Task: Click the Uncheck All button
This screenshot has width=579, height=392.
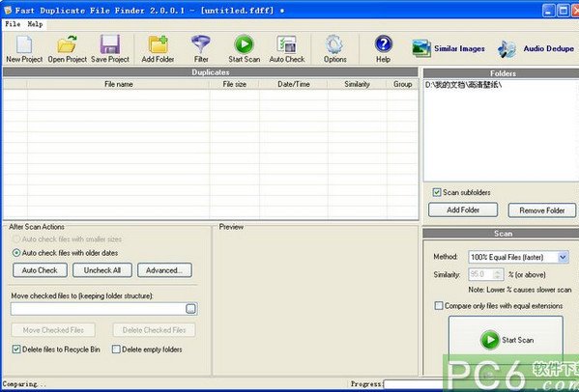Action: (102, 270)
